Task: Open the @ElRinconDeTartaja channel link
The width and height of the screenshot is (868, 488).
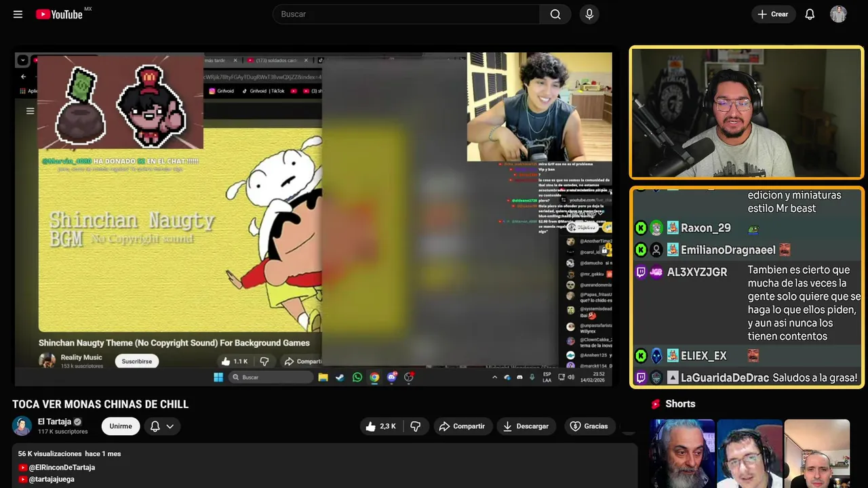Action: [62, 468]
